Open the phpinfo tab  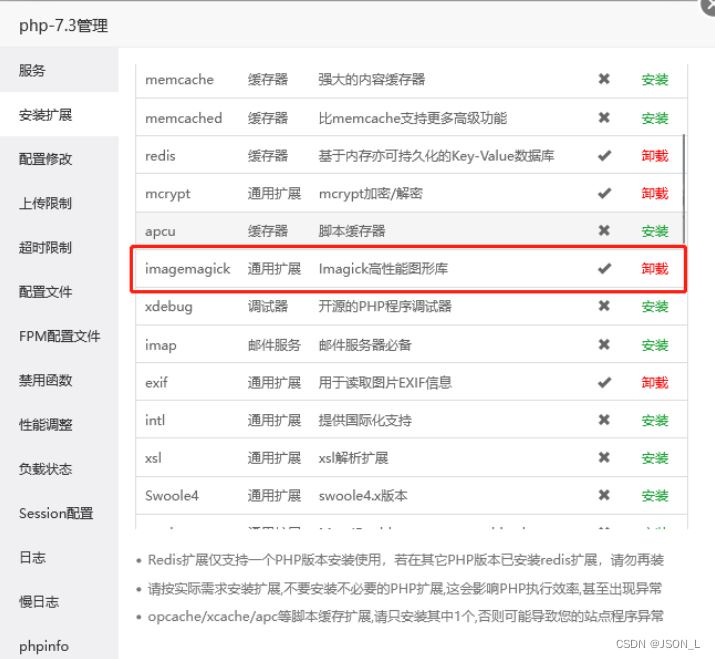click(x=59, y=646)
